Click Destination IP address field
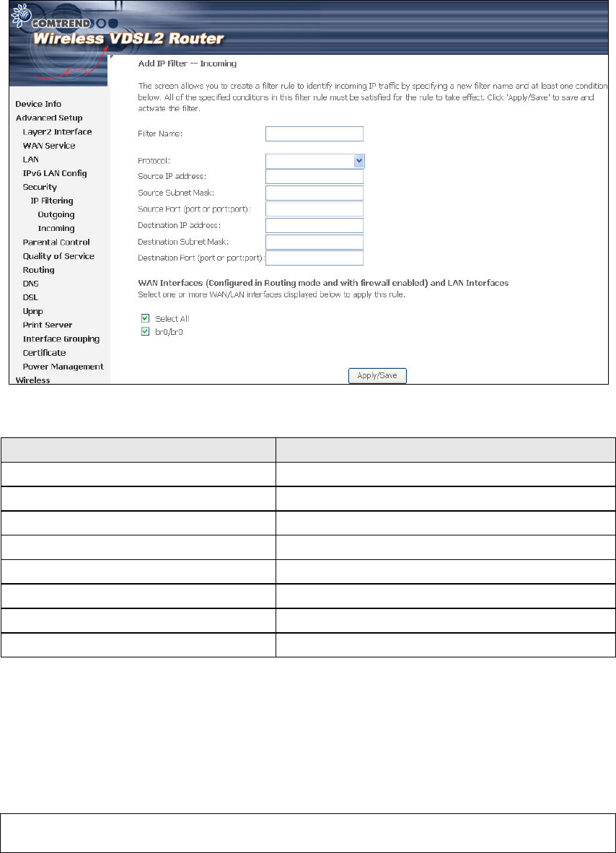Viewport: 616px width, 853px height. pyautogui.click(x=314, y=225)
